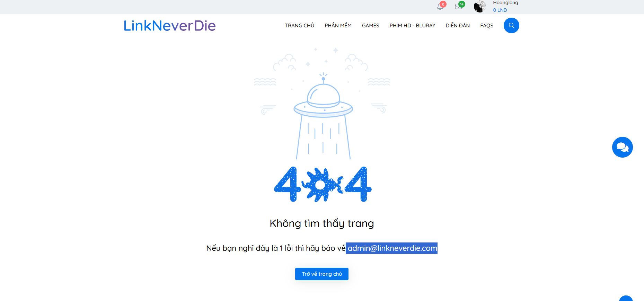Click the 0 LND balance
This screenshot has height=301, width=644.
[500, 10]
